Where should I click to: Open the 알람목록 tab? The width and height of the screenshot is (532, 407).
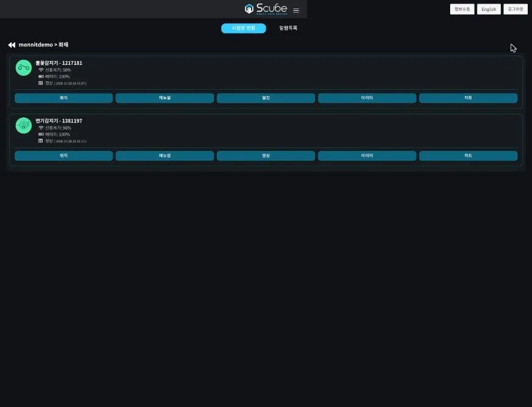(288, 28)
